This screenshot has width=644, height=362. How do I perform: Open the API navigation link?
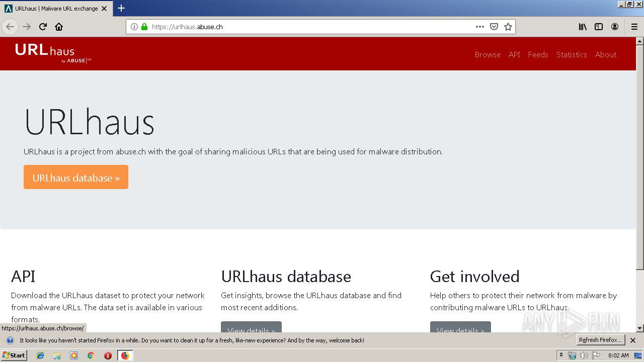coord(514,54)
